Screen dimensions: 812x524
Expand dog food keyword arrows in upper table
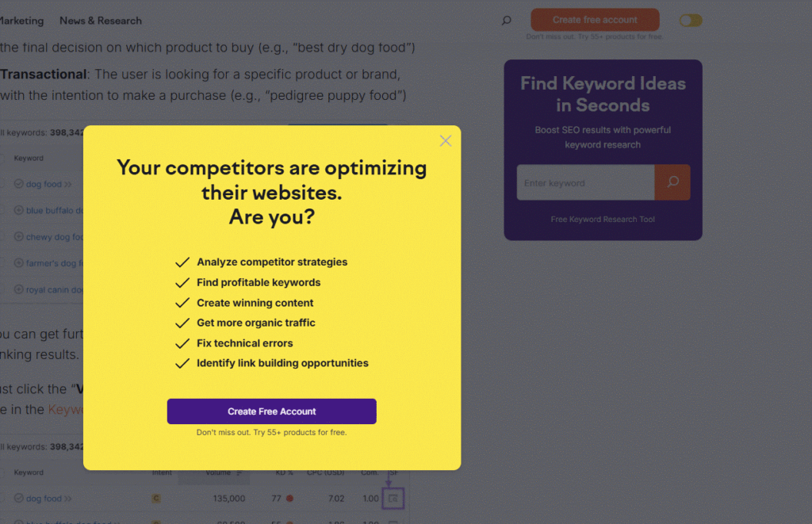coord(68,185)
